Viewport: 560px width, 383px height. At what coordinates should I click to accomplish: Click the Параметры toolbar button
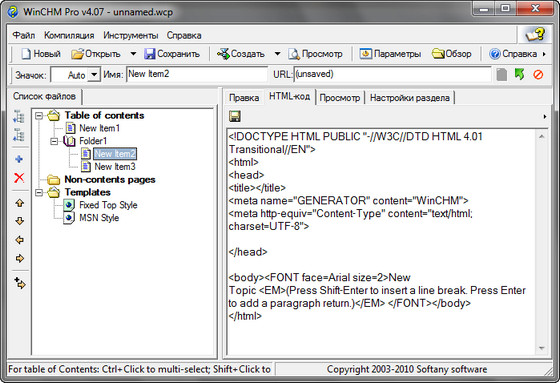pyautogui.click(x=390, y=54)
